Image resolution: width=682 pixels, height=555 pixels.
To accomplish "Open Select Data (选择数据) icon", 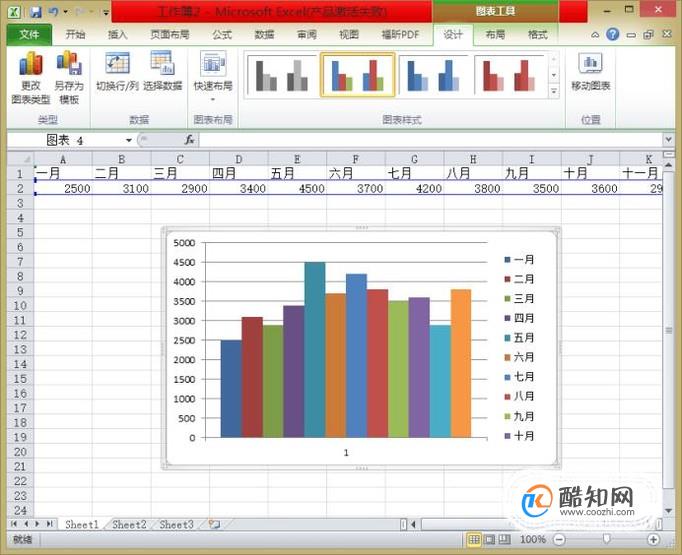I will coord(162,63).
